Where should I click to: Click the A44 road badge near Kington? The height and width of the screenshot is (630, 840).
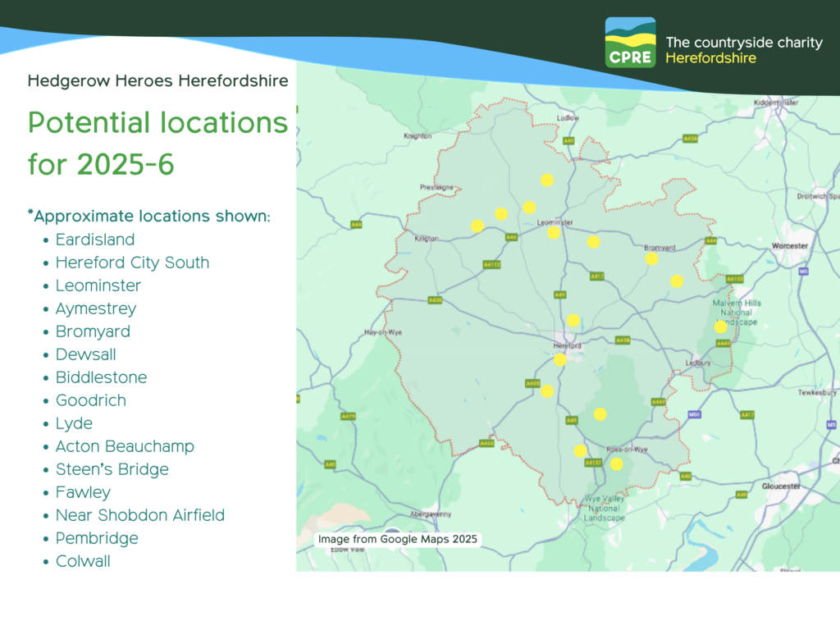358,224
